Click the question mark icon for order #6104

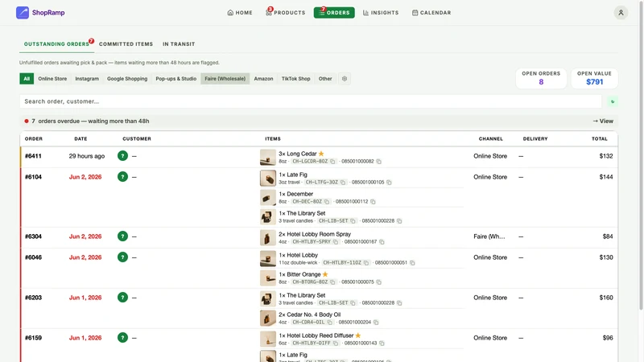pos(122,177)
